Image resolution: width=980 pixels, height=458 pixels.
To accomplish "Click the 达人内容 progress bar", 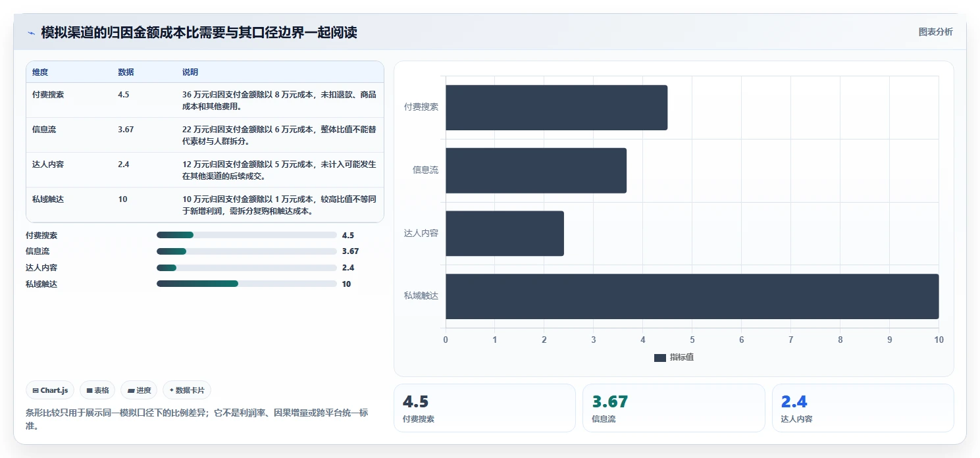I will (x=247, y=268).
